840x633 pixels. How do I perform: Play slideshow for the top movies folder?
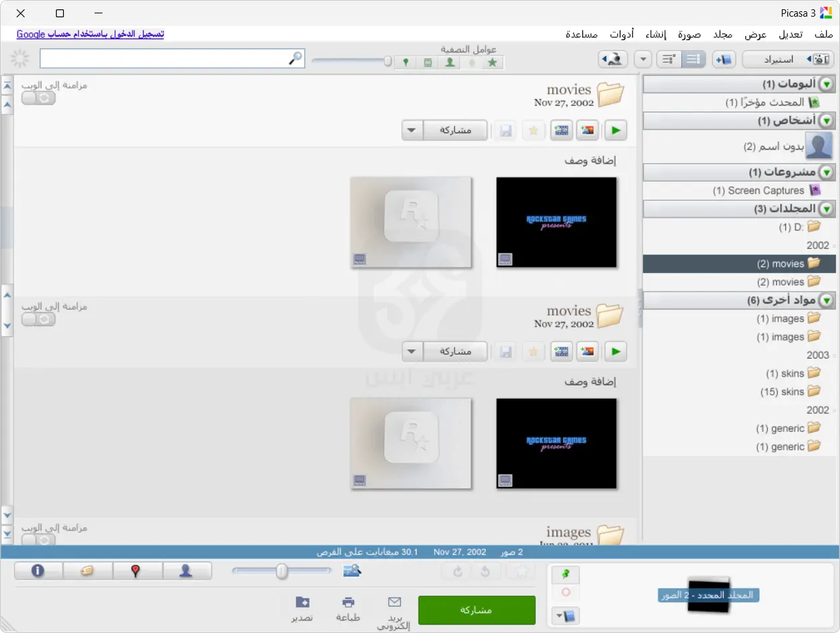click(x=616, y=130)
